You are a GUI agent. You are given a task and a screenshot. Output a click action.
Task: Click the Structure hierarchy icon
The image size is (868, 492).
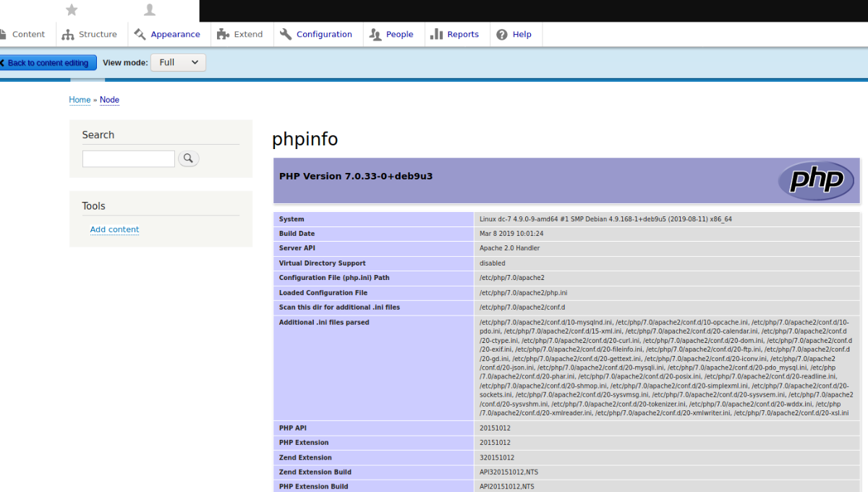pos(68,34)
